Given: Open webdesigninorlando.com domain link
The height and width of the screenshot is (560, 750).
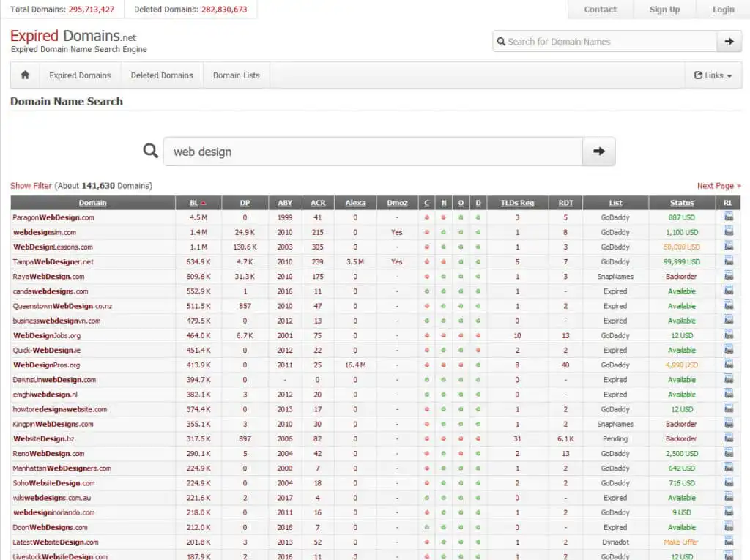Looking at the screenshot, I should [x=53, y=512].
